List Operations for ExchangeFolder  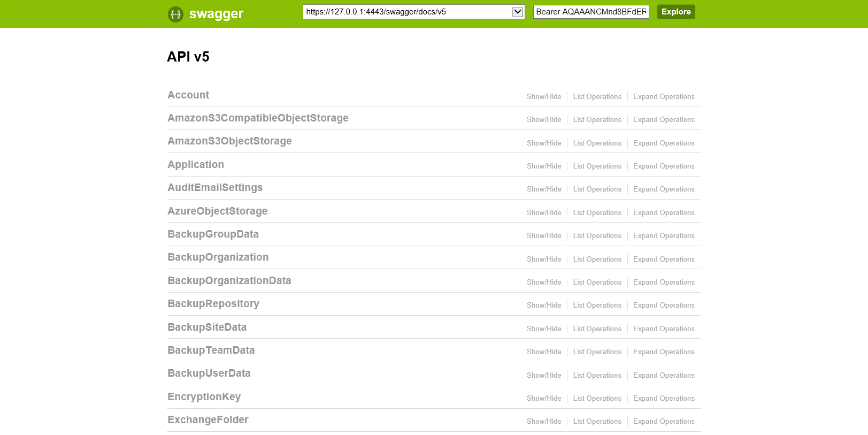(x=597, y=422)
